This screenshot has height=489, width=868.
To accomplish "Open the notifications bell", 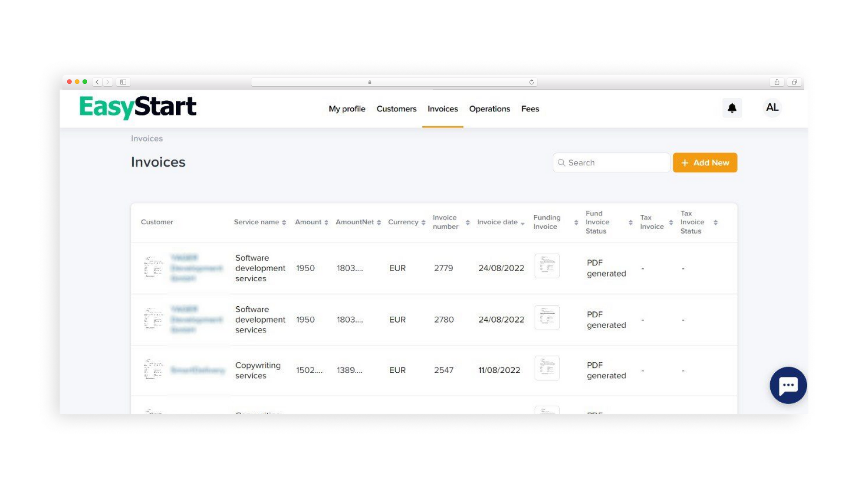I will (x=732, y=108).
